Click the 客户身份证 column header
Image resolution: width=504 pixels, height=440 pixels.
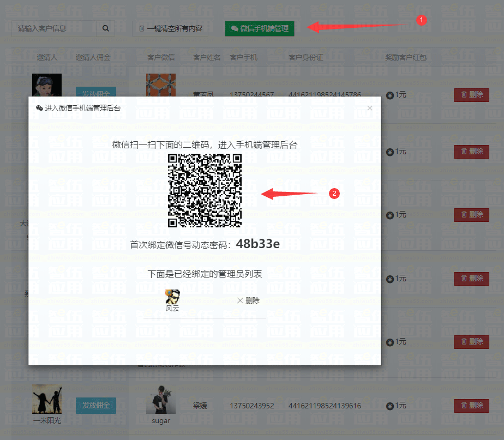pos(305,58)
